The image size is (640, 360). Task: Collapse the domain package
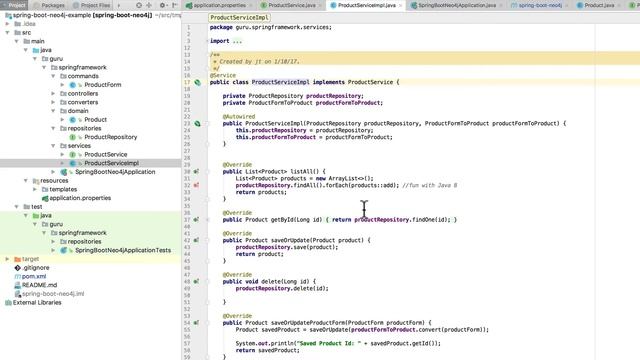coord(53,111)
